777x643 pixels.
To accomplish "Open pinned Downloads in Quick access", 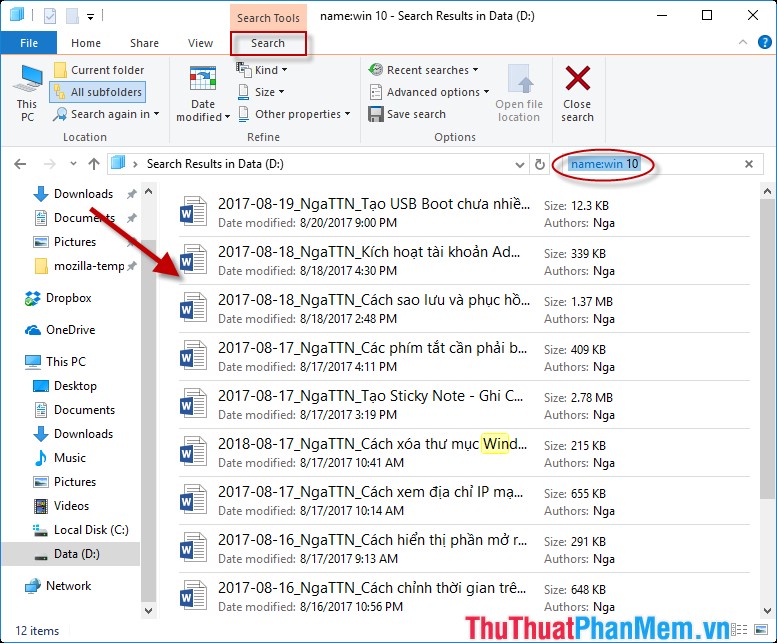I will pos(83,194).
